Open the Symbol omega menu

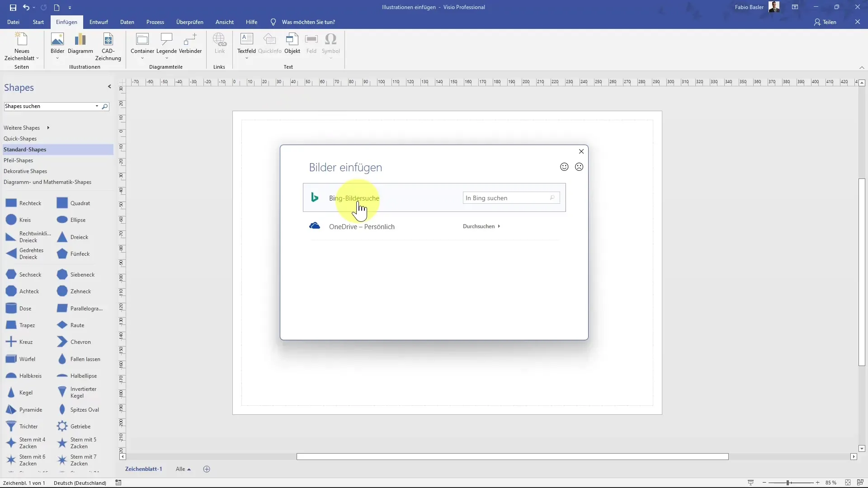click(330, 45)
